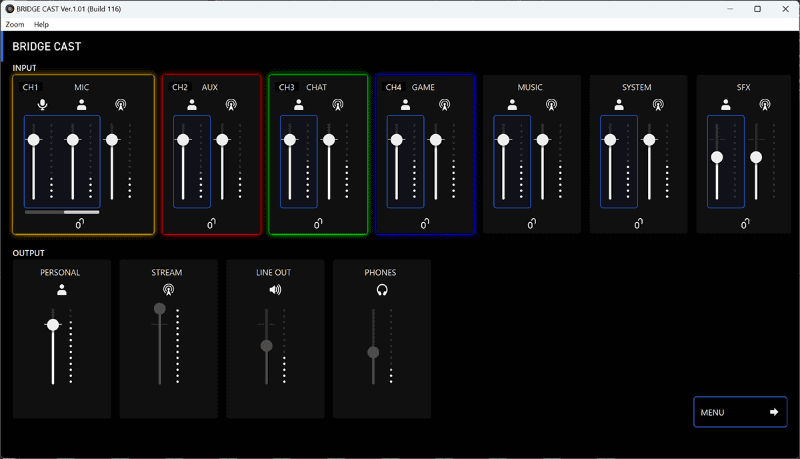Open the Zoom menu
The image size is (800, 459).
coord(15,24)
